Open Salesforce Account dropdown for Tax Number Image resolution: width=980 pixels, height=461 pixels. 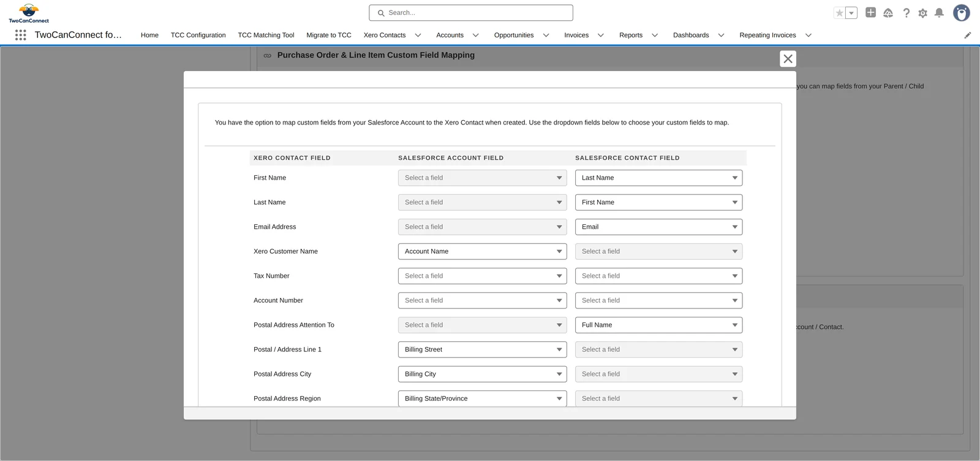482,276
